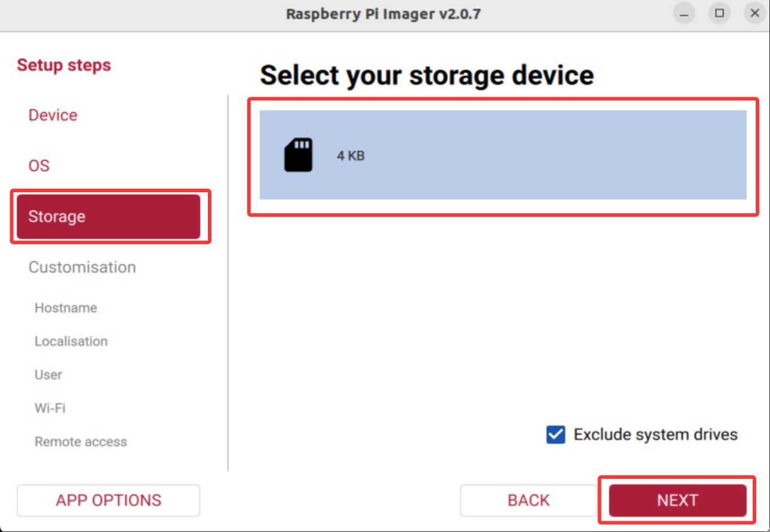
Task: Close the Raspberry Pi Imager window
Action: [755, 14]
